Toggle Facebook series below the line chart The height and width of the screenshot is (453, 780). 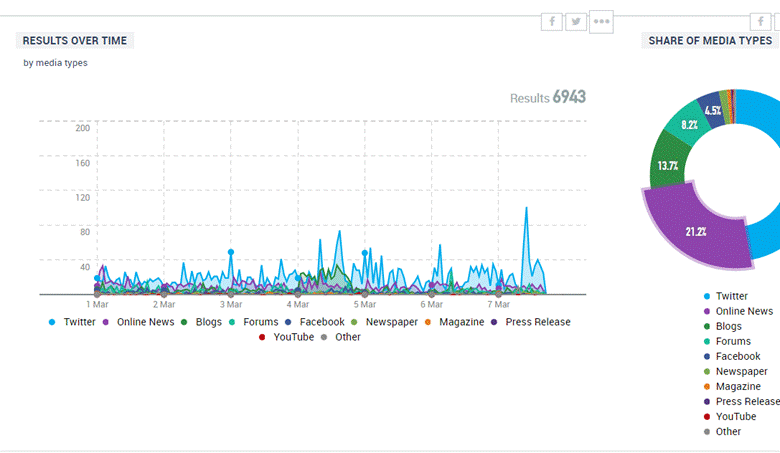pyautogui.click(x=314, y=322)
